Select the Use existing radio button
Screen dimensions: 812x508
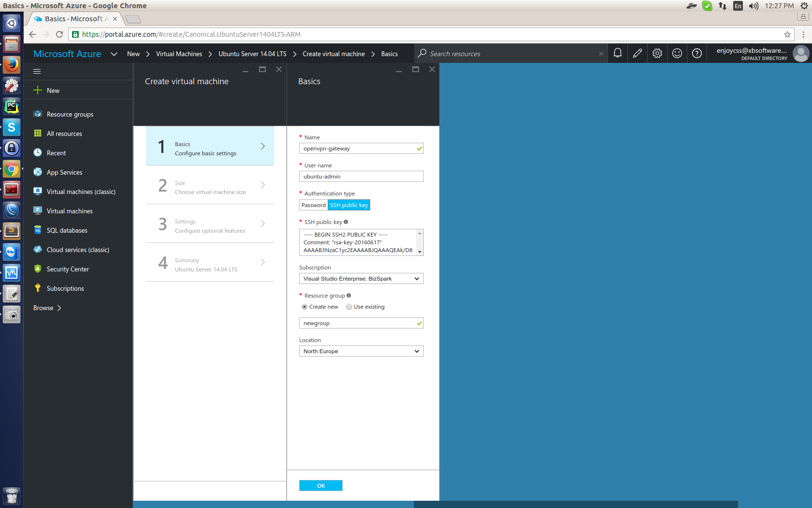pyautogui.click(x=349, y=307)
